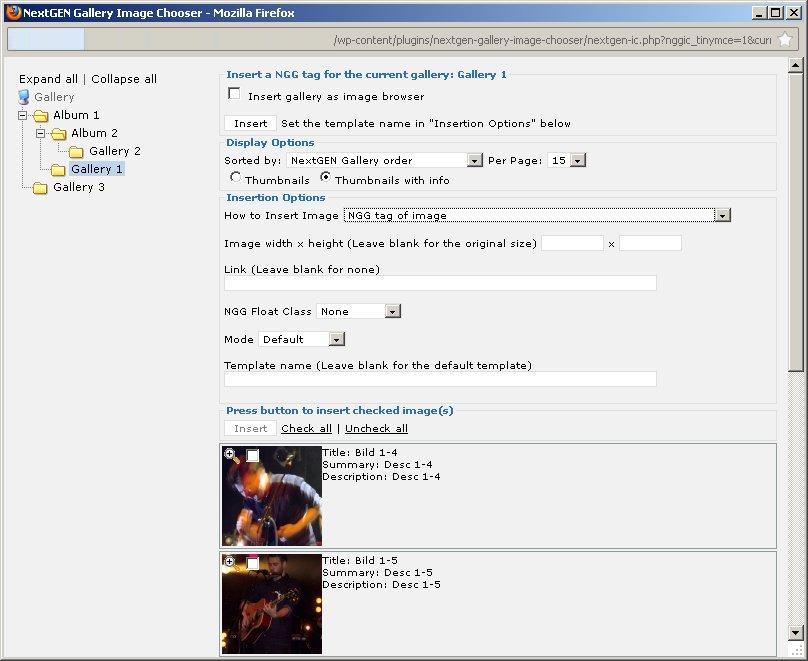
Task: Check the Bild 1-4 image checkbox
Action: click(x=253, y=455)
